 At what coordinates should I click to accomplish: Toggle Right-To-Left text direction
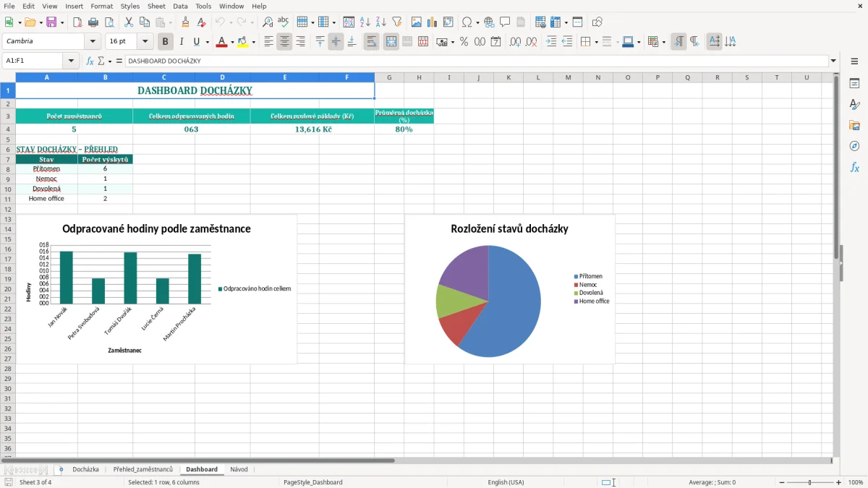pyautogui.click(x=694, y=42)
